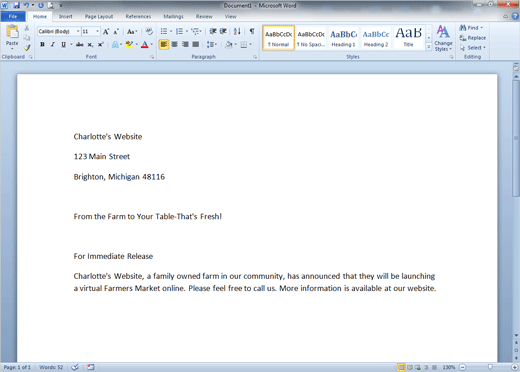The image size is (520, 372).
Task: Toggle Italic formatting
Action: [53, 44]
